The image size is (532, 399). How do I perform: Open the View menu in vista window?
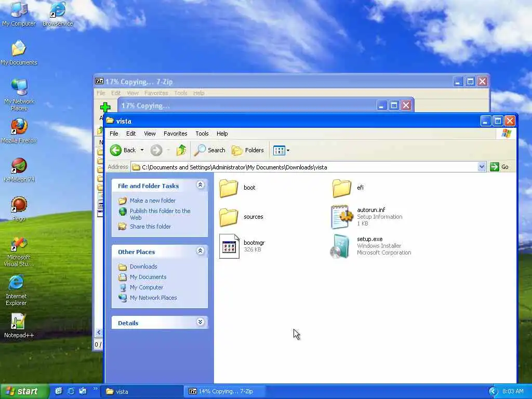[x=150, y=134]
